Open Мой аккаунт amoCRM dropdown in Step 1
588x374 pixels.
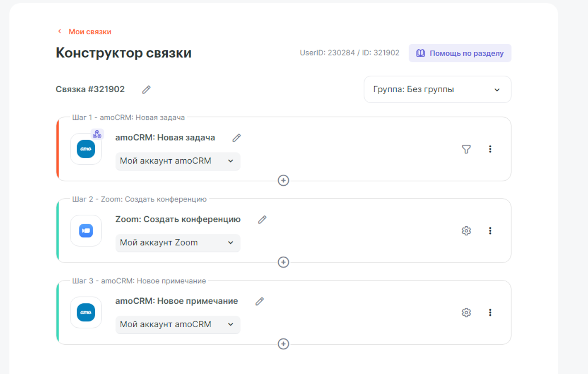[x=177, y=161]
